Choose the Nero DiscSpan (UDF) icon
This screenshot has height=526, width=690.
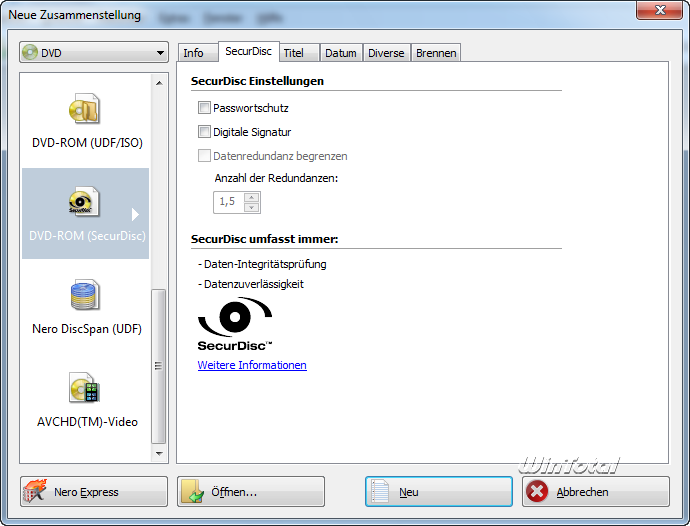click(84, 294)
